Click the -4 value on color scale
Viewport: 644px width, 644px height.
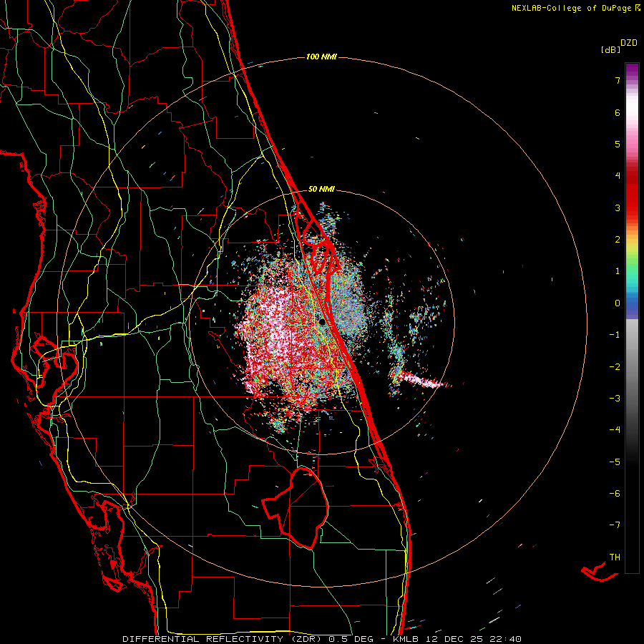(x=615, y=430)
